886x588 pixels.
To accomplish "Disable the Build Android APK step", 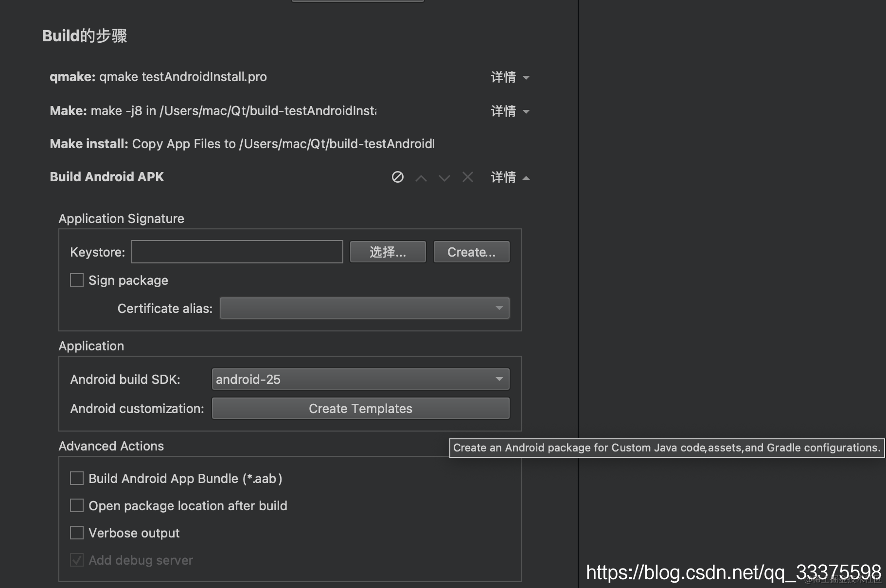I will click(x=397, y=177).
